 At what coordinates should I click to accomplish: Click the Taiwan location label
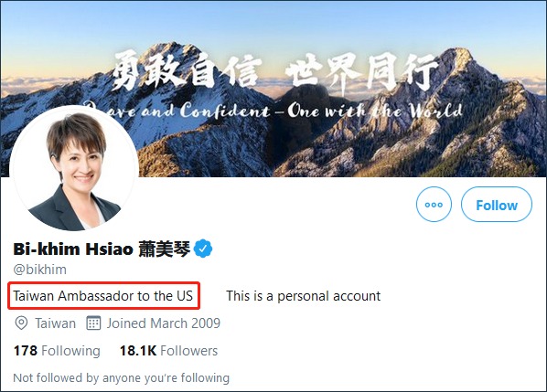coord(55,323)
